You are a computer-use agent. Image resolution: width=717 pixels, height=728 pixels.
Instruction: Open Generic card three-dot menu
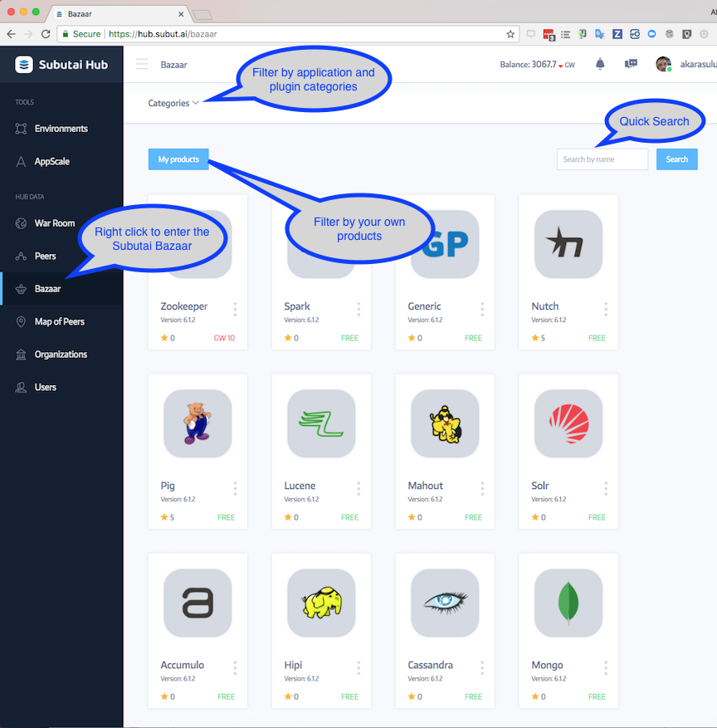pyautogui.click(x=482, y=310)
